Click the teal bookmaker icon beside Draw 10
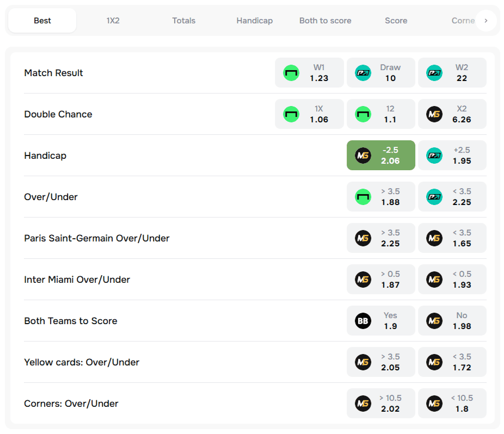The image size is (504, 434). click(363, 73)
